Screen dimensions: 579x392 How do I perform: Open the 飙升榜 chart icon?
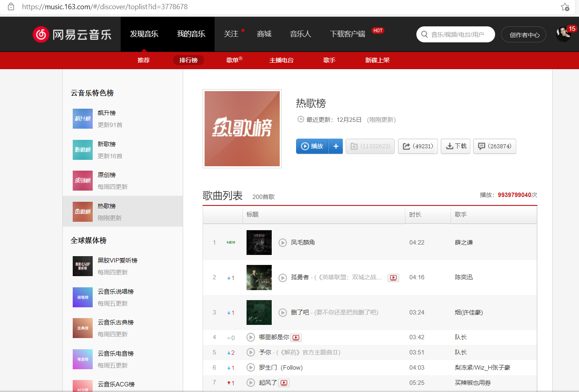[83, 119]
